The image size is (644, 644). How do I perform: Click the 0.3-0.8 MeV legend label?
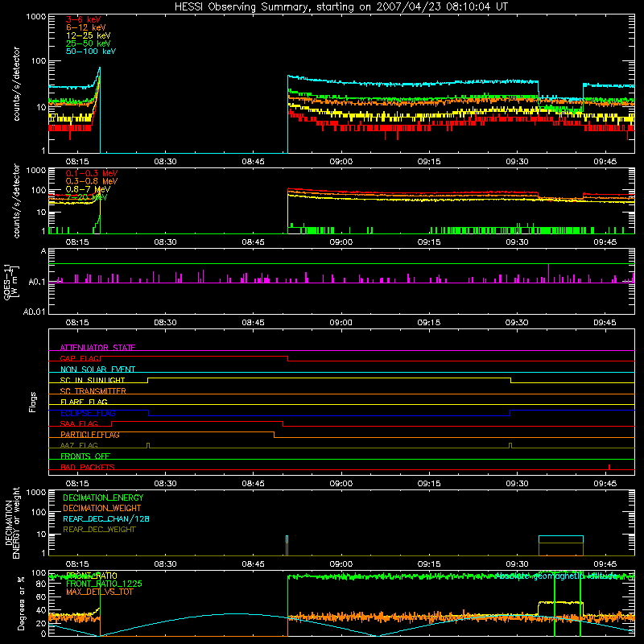click(x=92, y=181)
